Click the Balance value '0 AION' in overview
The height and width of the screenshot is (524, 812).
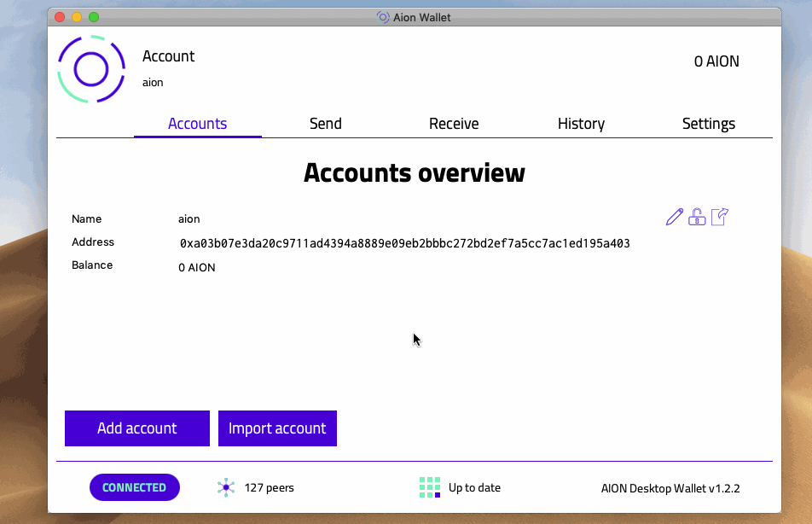[197, 267]
